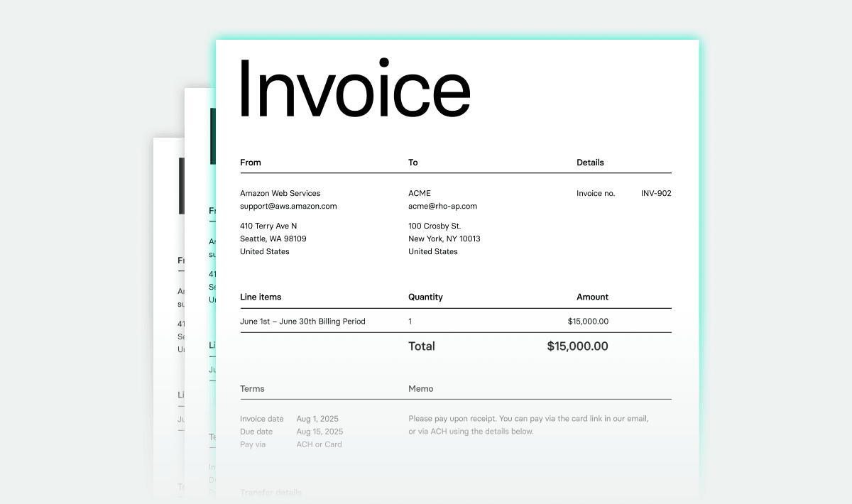Click the Details column header
The image size is (852, 504).
[590, 162]
